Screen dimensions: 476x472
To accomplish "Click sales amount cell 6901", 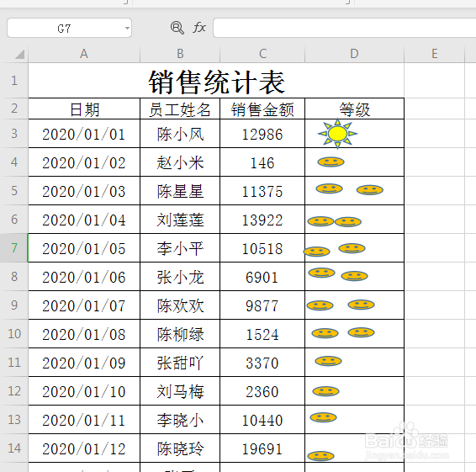I will [262, 277].
